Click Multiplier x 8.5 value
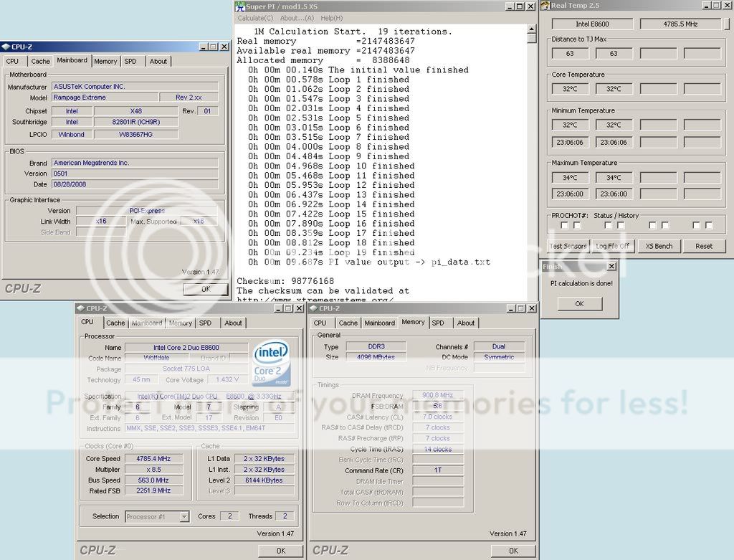734x560 pixels. click(x=153, y=470)
